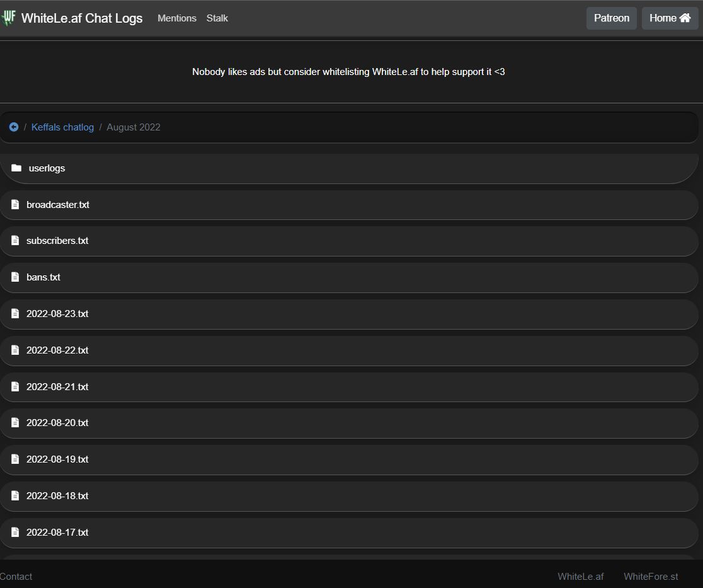703x588 pixels.
Task: Click the WhiteFore.st footer link
Action: coord(651,576)
